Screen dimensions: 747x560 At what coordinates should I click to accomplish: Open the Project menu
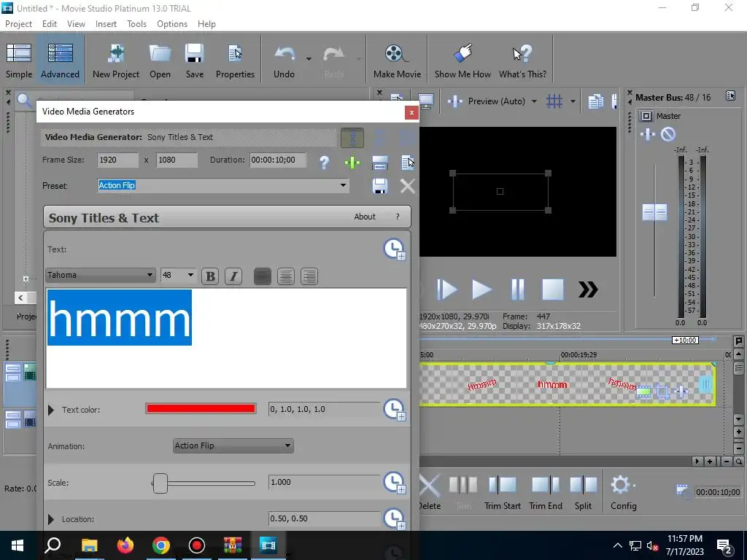18,24
